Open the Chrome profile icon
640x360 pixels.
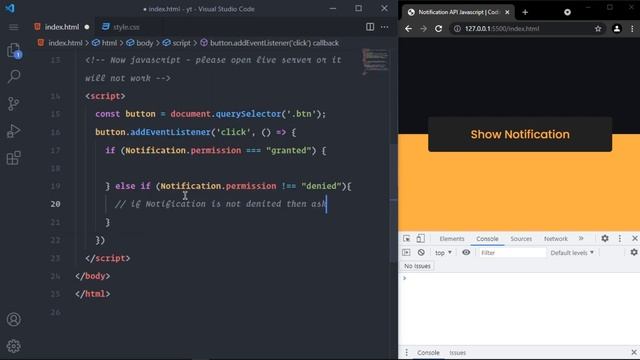[x=617, y=29]
